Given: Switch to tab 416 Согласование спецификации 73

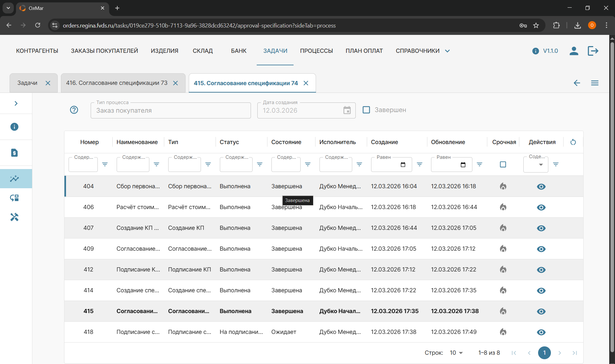Looking at the screenshot, I should 117,83.
